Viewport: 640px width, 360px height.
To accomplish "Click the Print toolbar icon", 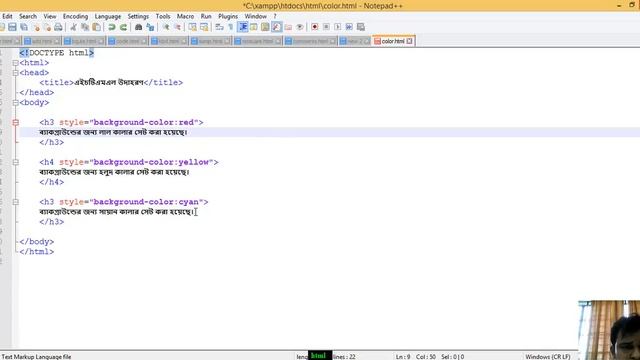I will tap(58, 27).
